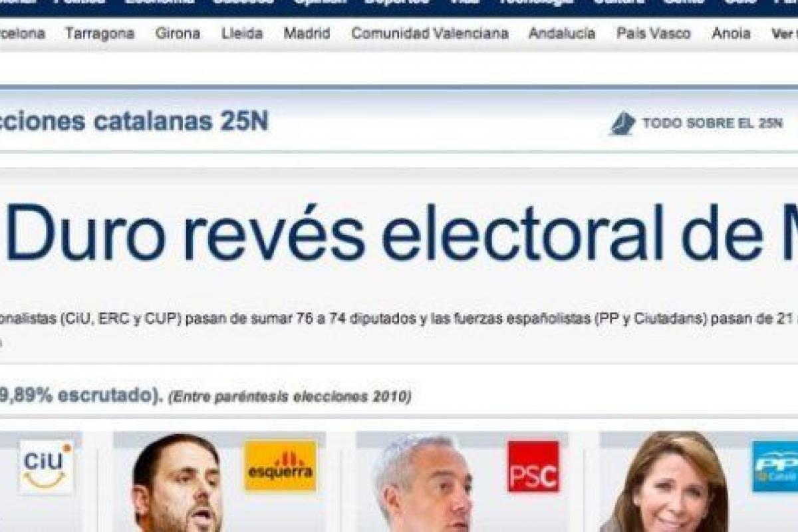Open the Comunidad Valenciana section

[430, 33]
